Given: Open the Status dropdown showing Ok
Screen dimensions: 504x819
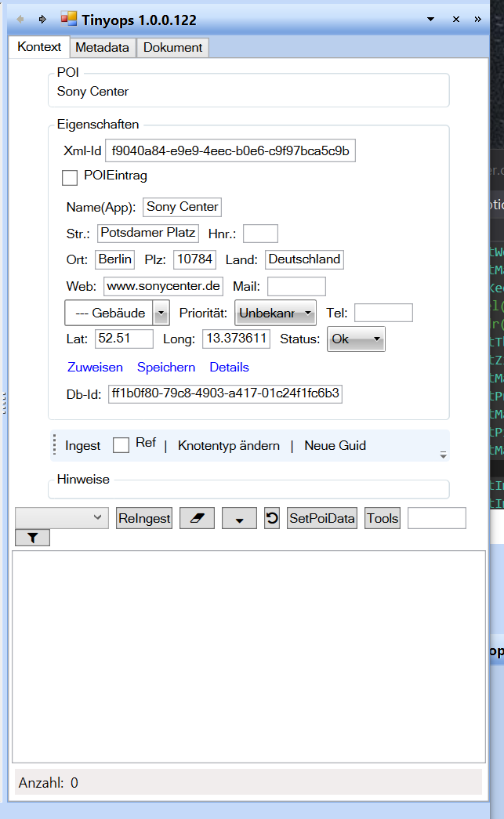Looking at the screenshot, I should 356,339.
